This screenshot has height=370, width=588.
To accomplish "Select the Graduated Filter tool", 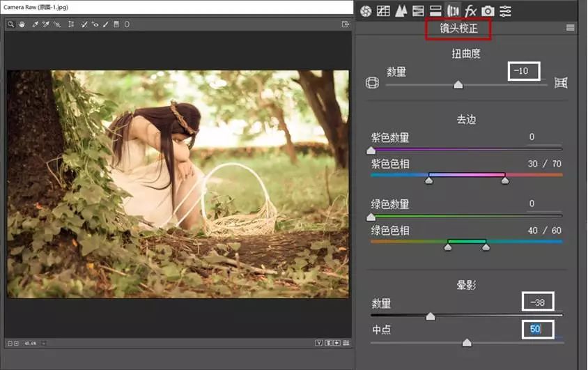I will pos(116,24).
